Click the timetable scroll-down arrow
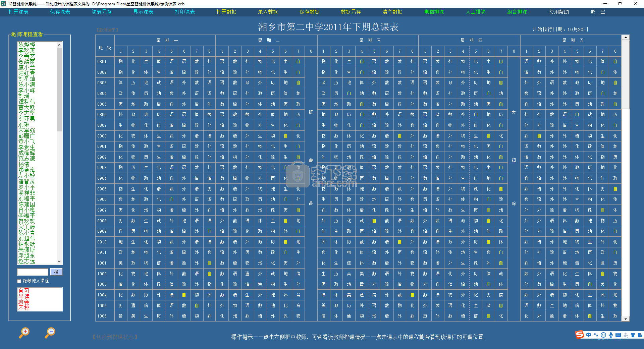Image resolution: width=644 pixels, height=349 pixels. pyautogui.click(x=626, y=319)
